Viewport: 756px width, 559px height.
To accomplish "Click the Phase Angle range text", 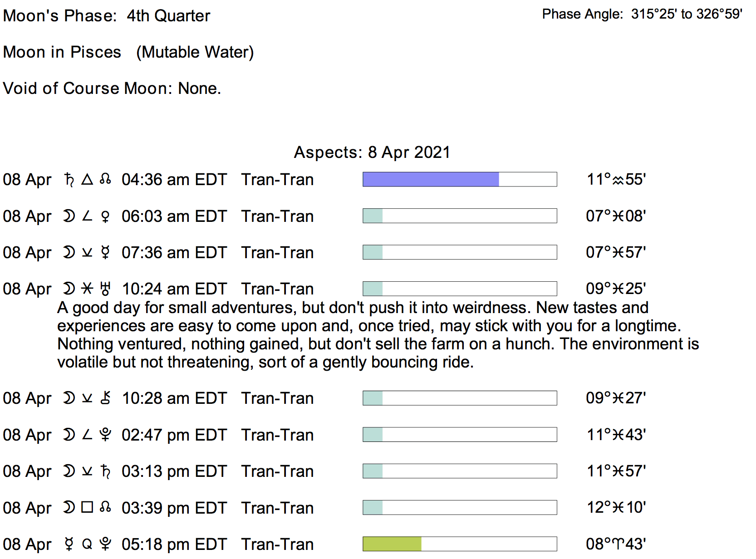I will coord(642,14).
